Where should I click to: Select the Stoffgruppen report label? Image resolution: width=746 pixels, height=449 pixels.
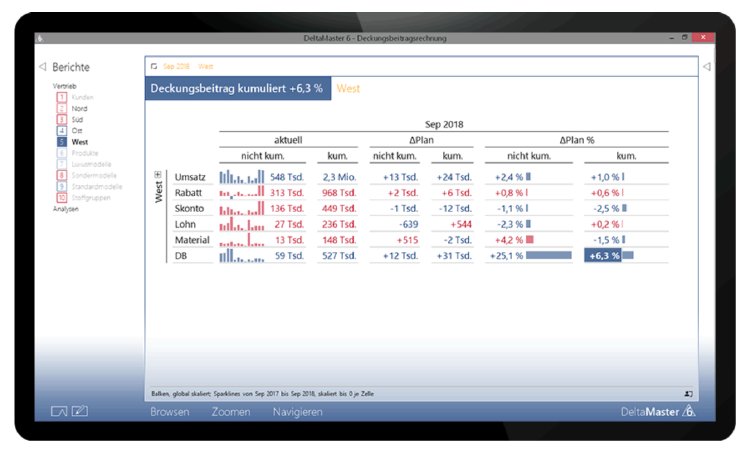[x=91, y=197]
